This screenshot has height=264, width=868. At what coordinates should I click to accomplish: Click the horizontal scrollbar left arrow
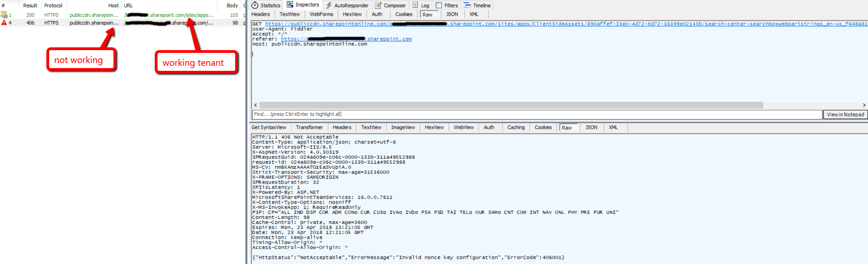[256, 105]
